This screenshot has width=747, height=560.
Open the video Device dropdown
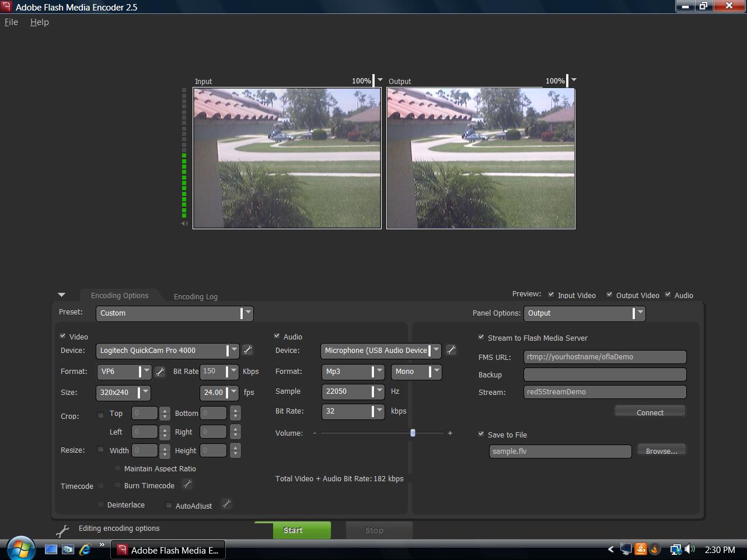click(x=167, y=351)
